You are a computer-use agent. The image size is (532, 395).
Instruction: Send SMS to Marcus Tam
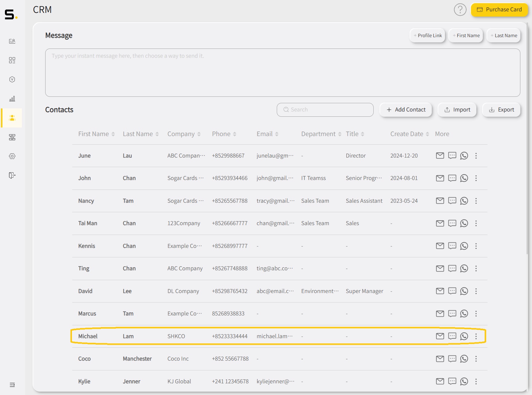pos(452,314)
